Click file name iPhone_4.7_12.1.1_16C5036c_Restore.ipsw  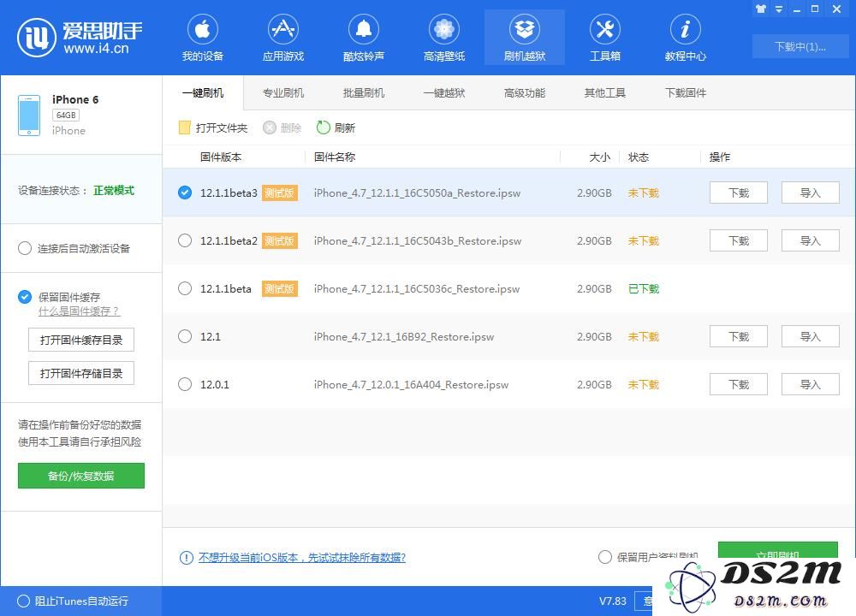pyautogui.click(x=417, y=288)
